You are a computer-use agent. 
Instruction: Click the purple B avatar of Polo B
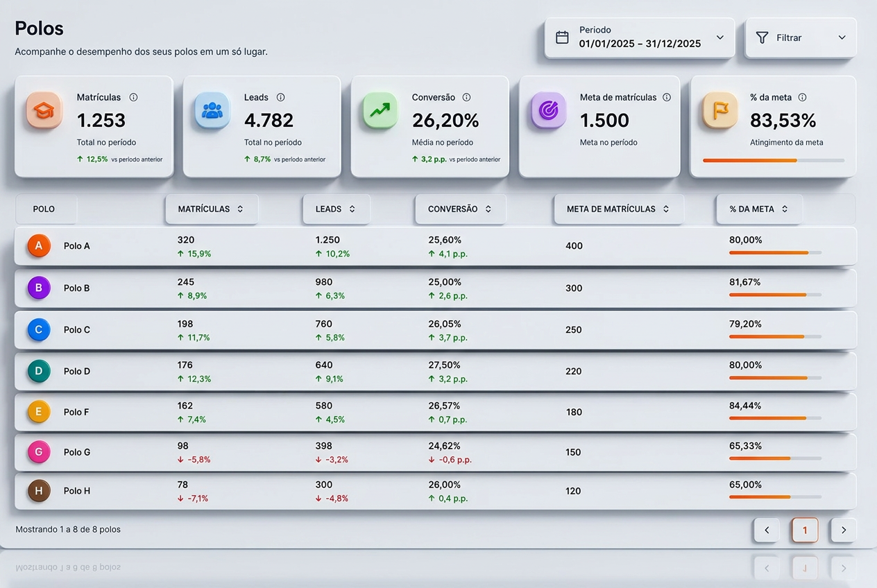point(39,288)
